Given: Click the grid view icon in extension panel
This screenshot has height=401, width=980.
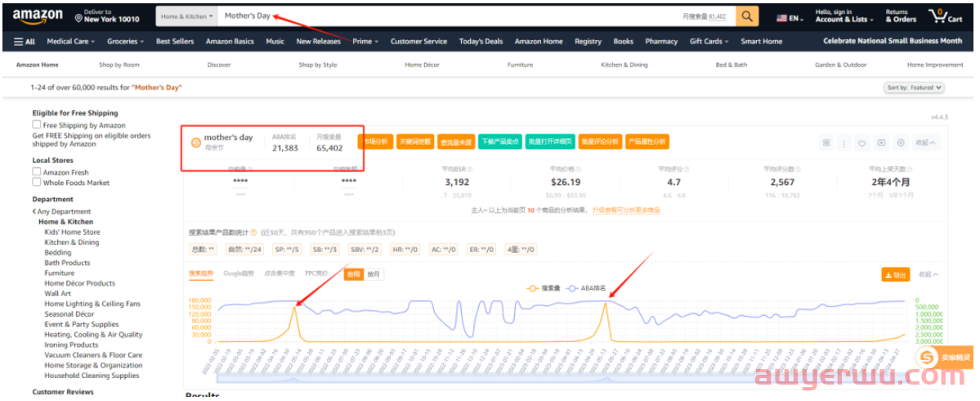Looking at the screenshot, I should coord(826,142).
